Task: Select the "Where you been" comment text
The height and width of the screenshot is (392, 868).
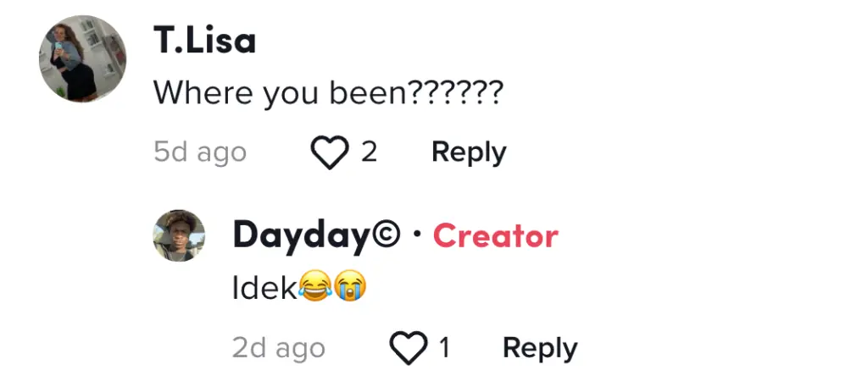Action: click(280, 93)
